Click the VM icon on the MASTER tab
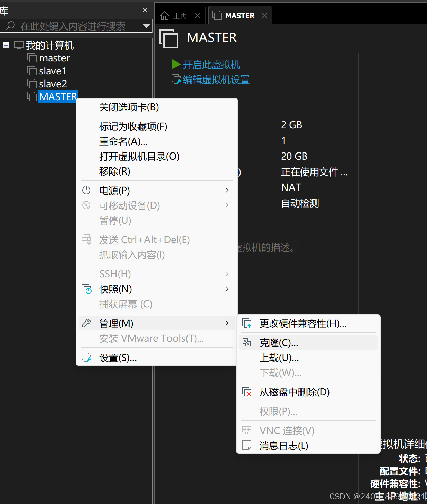Viewport: 427px width, 504px height. click(x=217, y=16)
